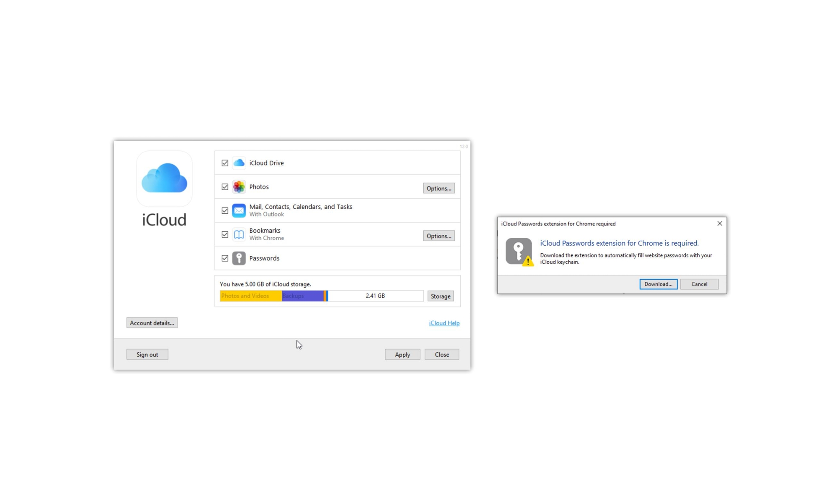Screen dimensions: 840x504
Task: Click the large iCloud logo
Action: point(164,178)
